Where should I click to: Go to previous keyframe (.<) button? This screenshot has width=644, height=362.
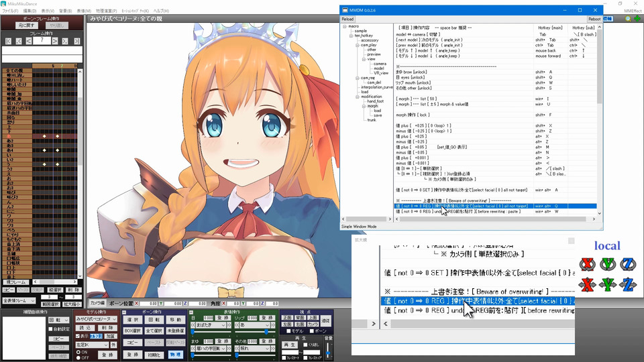[x=19, y=41]
